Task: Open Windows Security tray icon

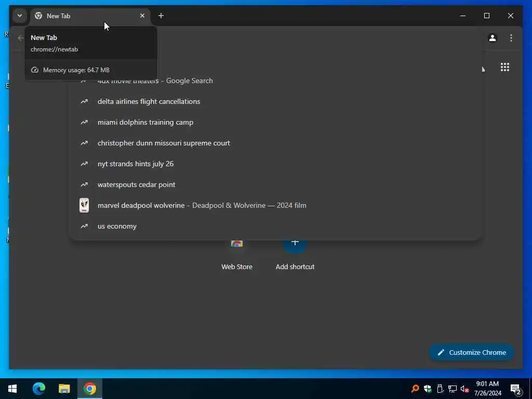Action: (428, 389)
